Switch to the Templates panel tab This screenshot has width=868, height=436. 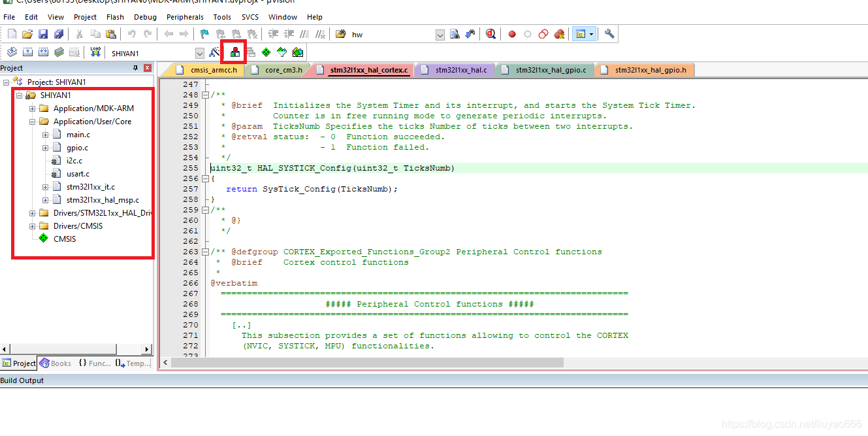click(133, 363)
